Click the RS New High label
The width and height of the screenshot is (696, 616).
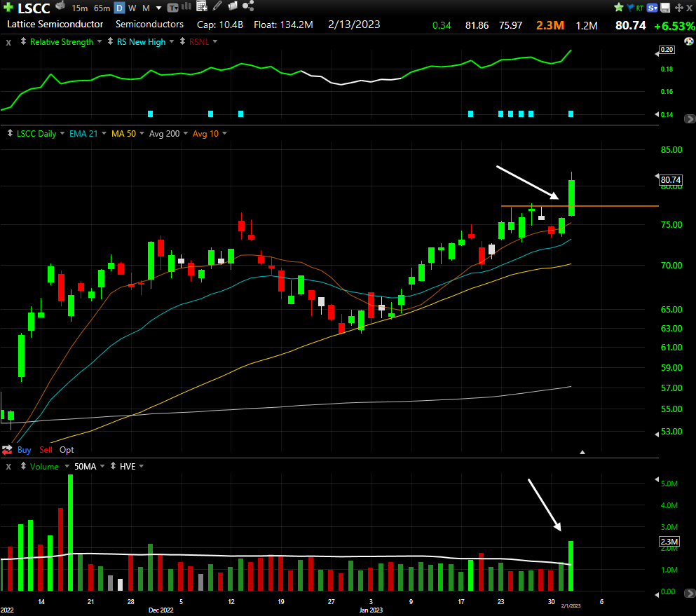pos(141,42)
